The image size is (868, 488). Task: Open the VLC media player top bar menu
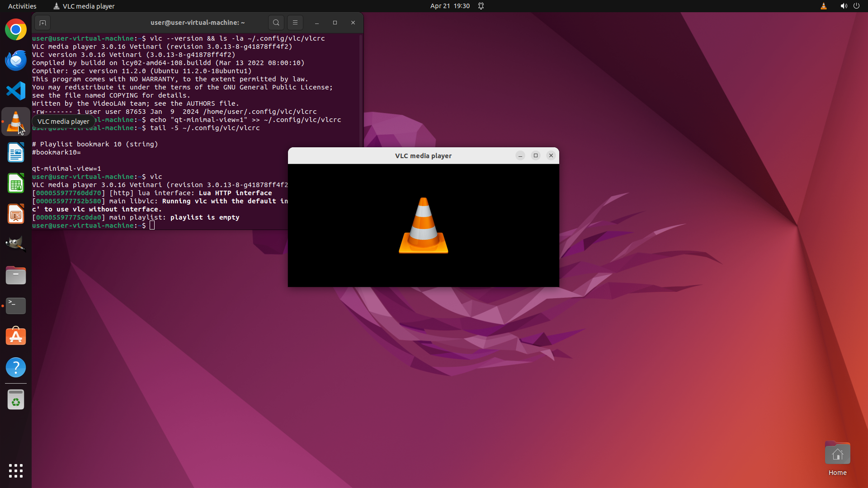pyautogui.click(x=84, y=6)
